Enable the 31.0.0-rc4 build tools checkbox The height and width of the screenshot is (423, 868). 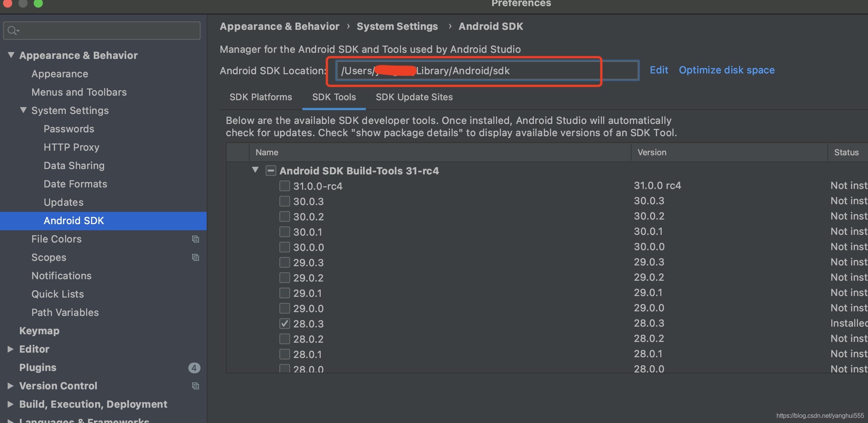tap(284, 186)
